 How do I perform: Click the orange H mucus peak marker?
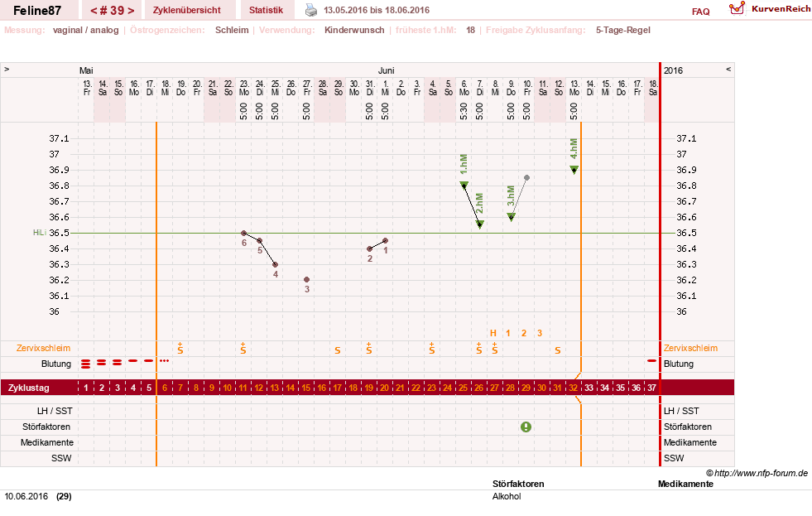pyautogui.click(x=493, y=333)
